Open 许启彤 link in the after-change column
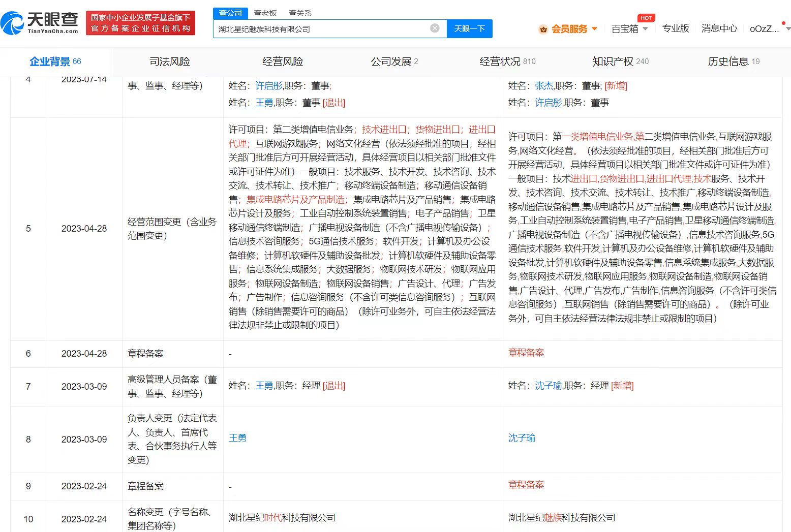The image size is (791, 532). click(549, 103)
